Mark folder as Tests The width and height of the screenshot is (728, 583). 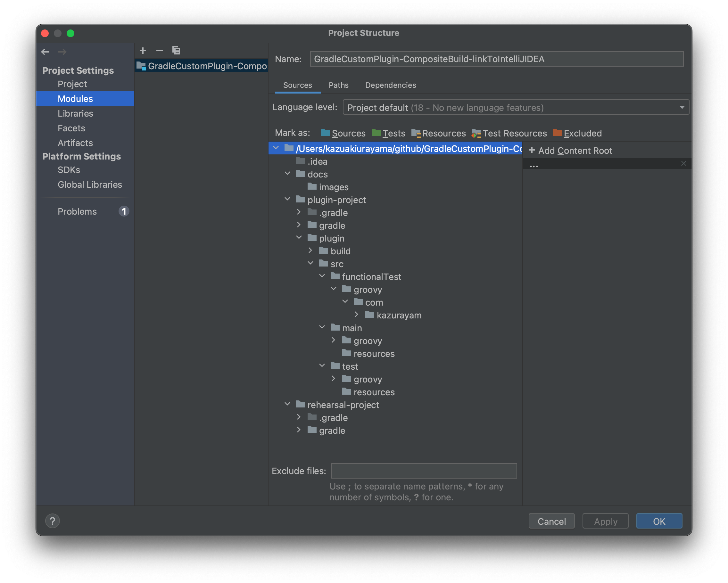pos(388,133)
